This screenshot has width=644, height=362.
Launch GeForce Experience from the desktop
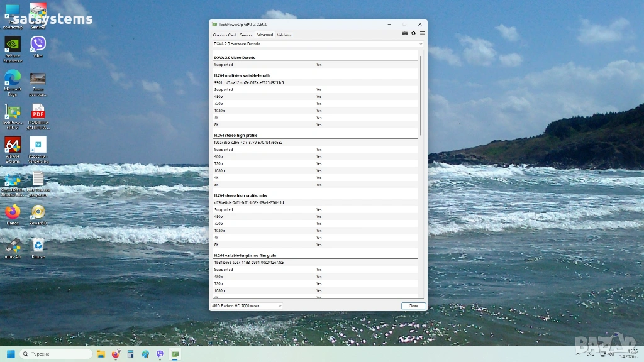pyautogui.click(x=13, y=45)
